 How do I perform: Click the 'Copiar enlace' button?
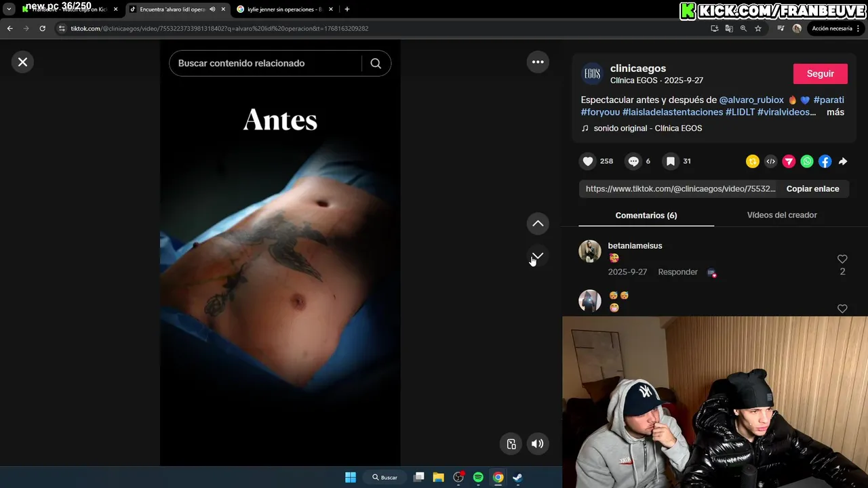[812, 189]
